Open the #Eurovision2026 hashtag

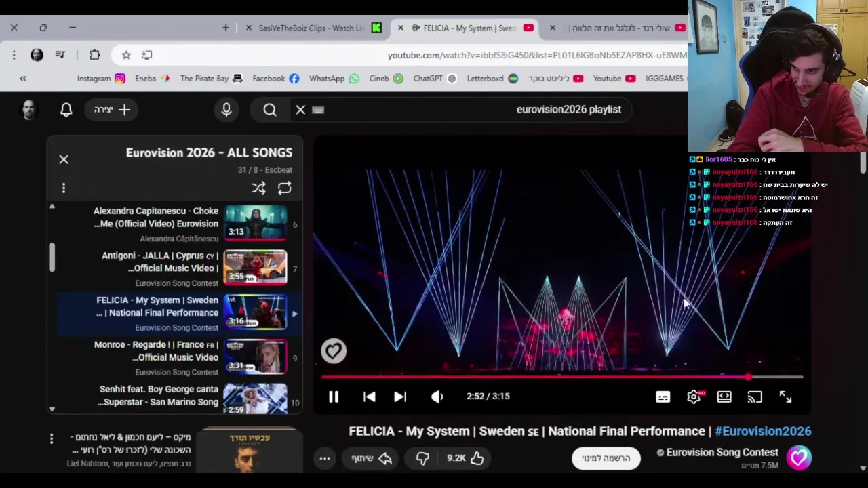pyautogui.click(x=763, y=431)
